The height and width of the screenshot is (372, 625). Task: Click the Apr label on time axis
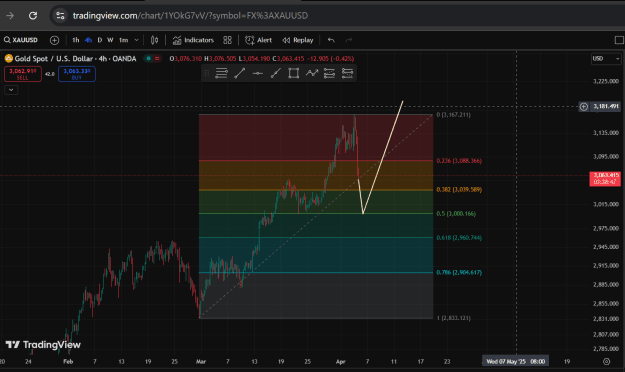[340, 362]
